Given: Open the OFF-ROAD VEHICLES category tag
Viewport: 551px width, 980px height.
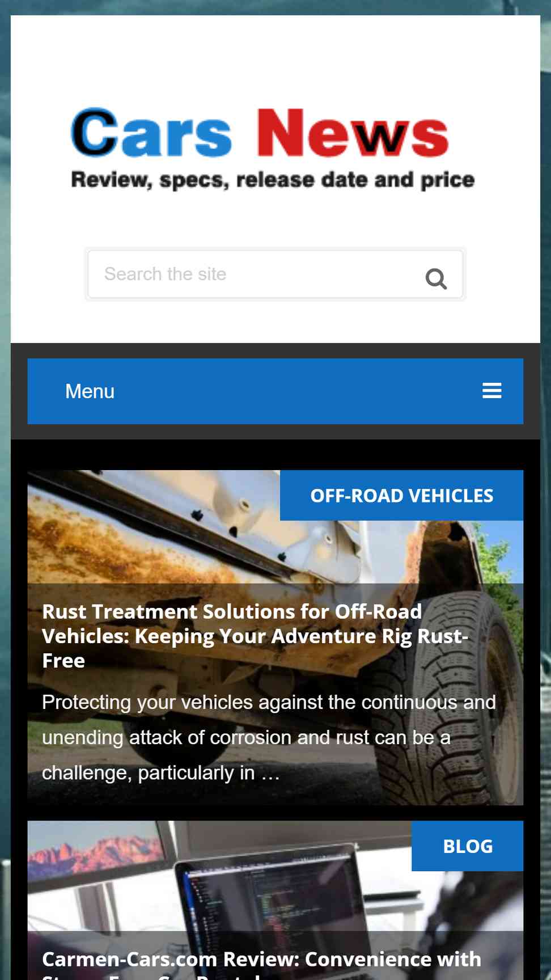Looking at the screenshot, I should [x=401, y=495].
